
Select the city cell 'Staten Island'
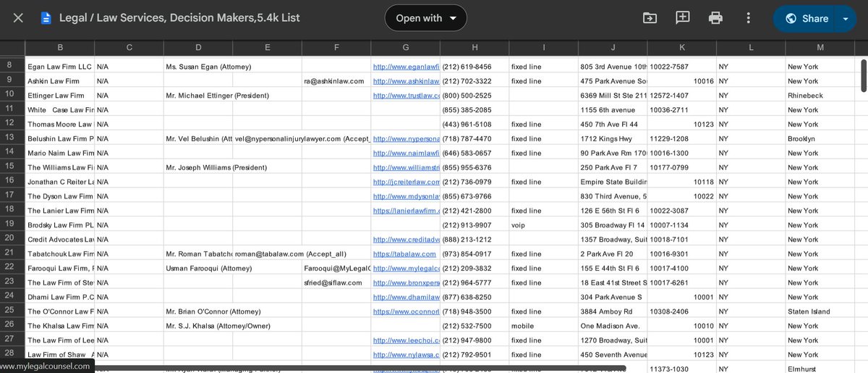(820, 311)
